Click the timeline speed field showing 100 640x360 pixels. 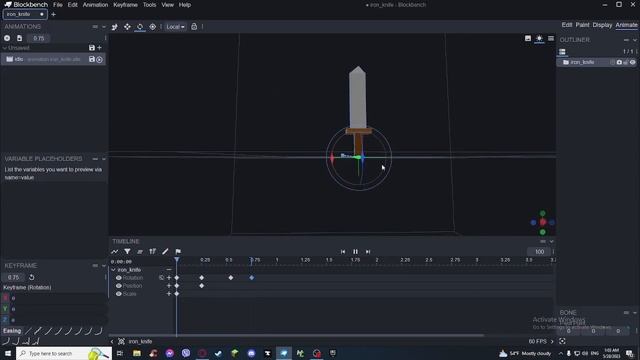click(x=539, y=252)
